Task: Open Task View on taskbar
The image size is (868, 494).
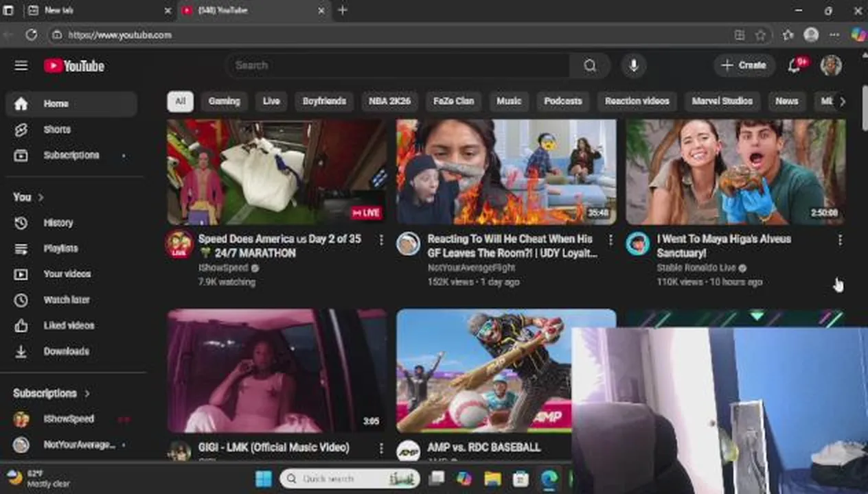Action: (x=437, y=479)
